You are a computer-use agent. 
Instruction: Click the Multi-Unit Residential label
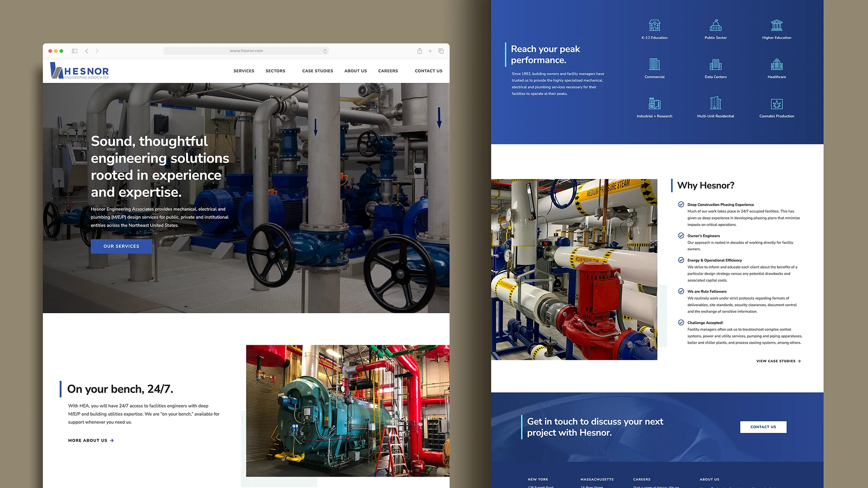click(716, 116)
